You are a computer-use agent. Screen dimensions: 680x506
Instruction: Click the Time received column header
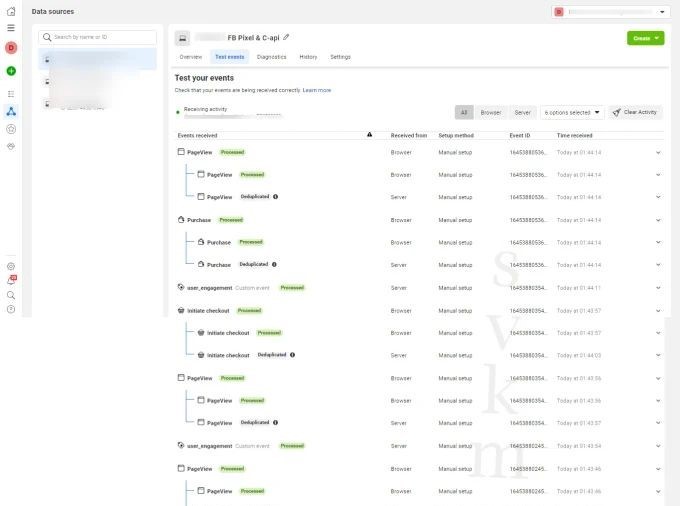click(574, 136)
